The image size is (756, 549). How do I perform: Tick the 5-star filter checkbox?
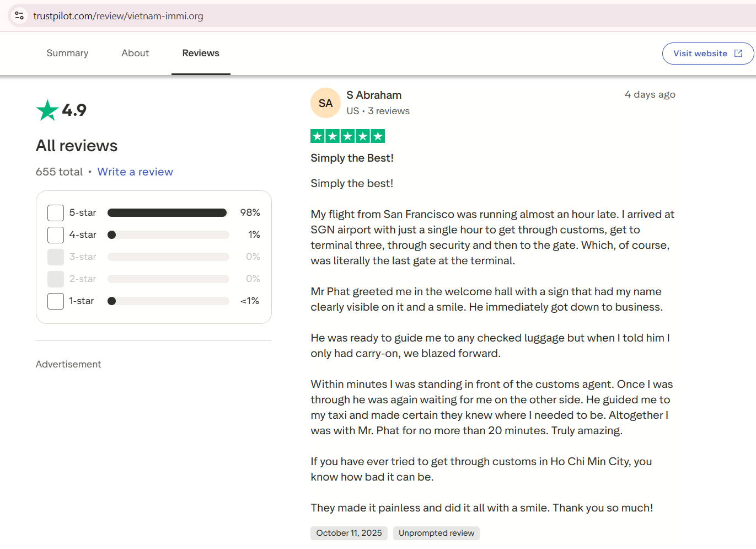pyautogui.click(x=56, y=213)
